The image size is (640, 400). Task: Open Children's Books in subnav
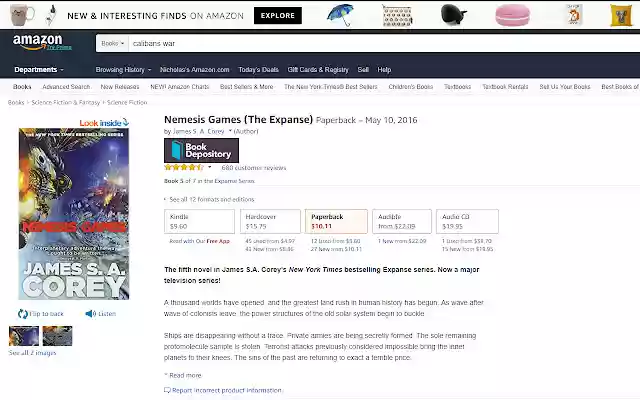pyautogui.click(x=411, y=87)
